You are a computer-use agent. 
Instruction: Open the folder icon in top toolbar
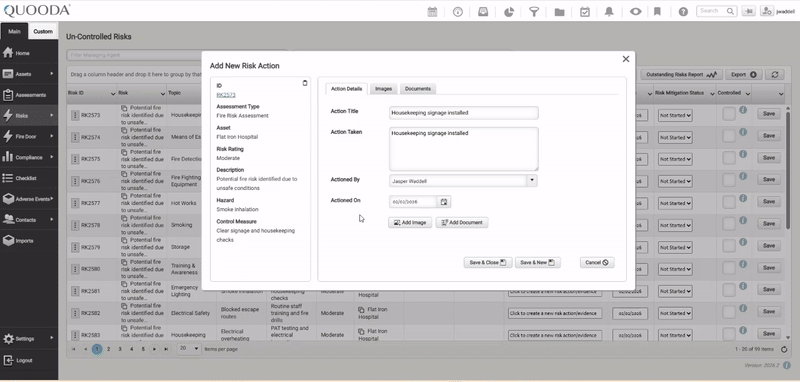559,12
